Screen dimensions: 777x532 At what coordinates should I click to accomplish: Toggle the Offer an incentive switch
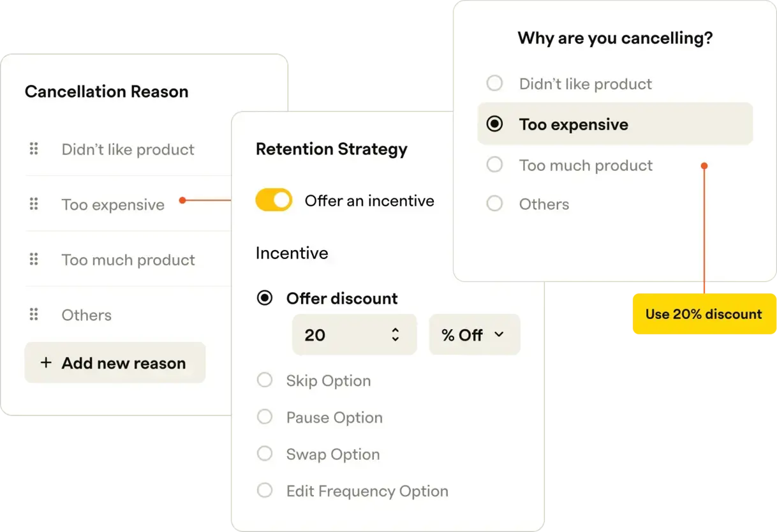pos(274,200)
